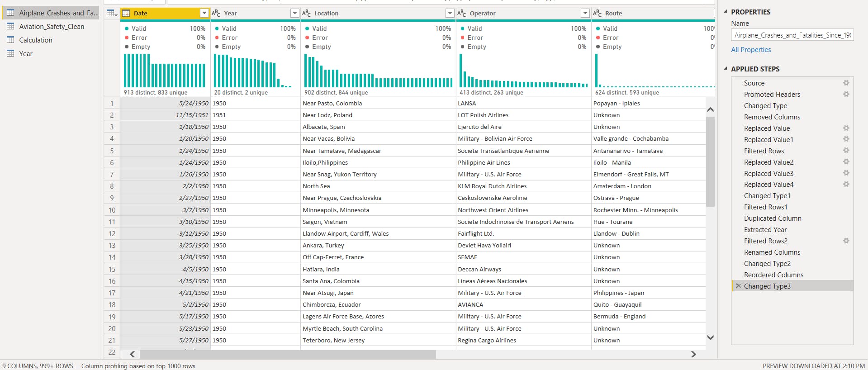Click the Operator column ABC type icon
868x370 pixels.
[462, 13]
